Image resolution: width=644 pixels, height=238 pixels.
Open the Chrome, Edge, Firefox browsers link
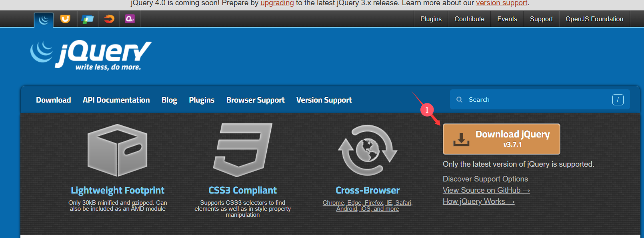368,206
